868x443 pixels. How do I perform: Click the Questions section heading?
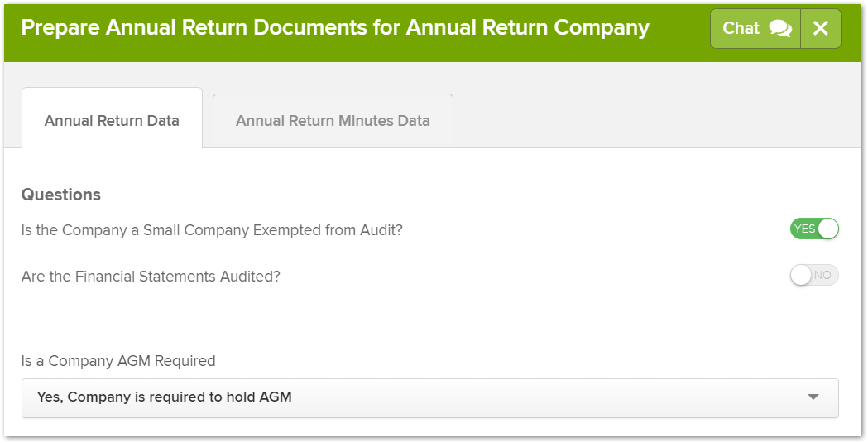click(x=61, y=195)
